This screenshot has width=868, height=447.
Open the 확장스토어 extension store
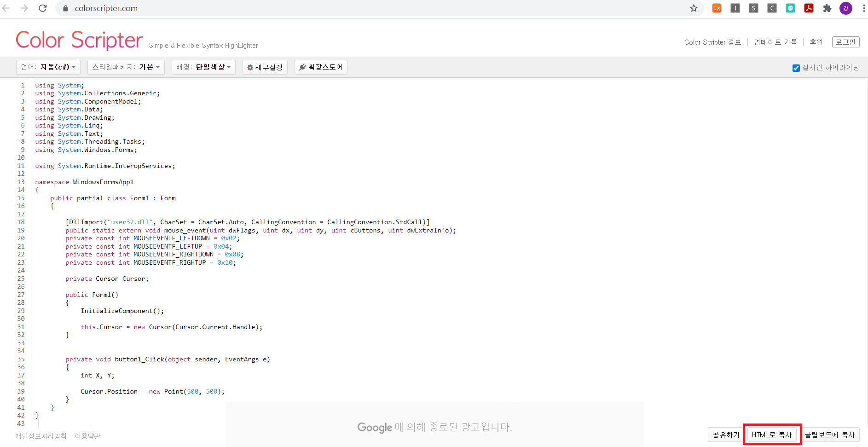click(321, 67)
